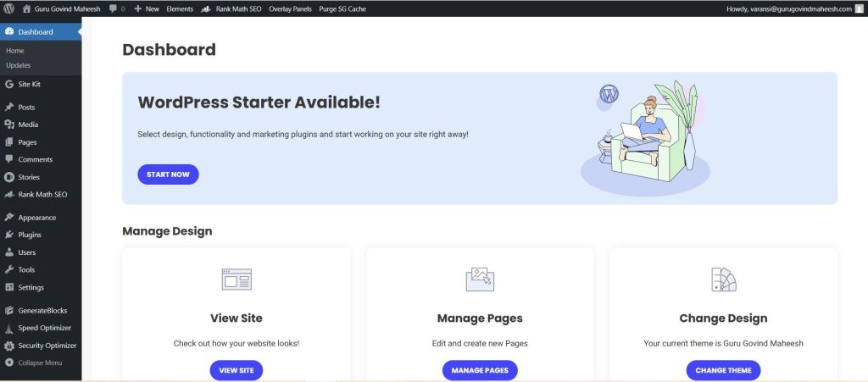
Task: Click the Change Design card title
Action: click(724, 318)
